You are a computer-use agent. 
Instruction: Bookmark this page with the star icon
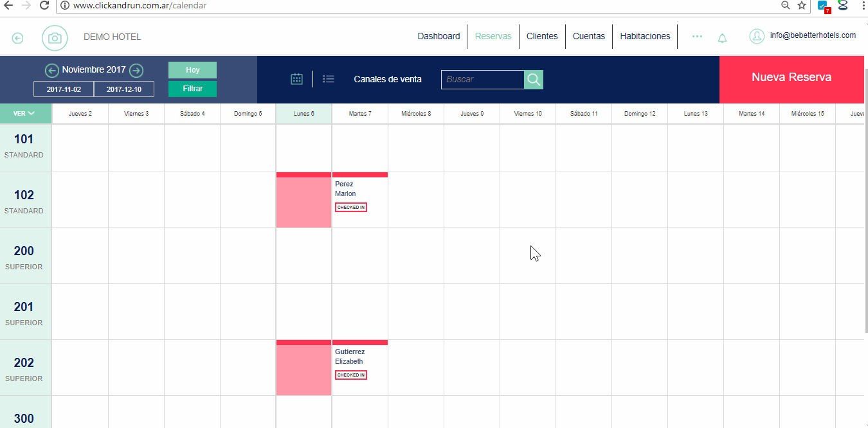[802, 5]
